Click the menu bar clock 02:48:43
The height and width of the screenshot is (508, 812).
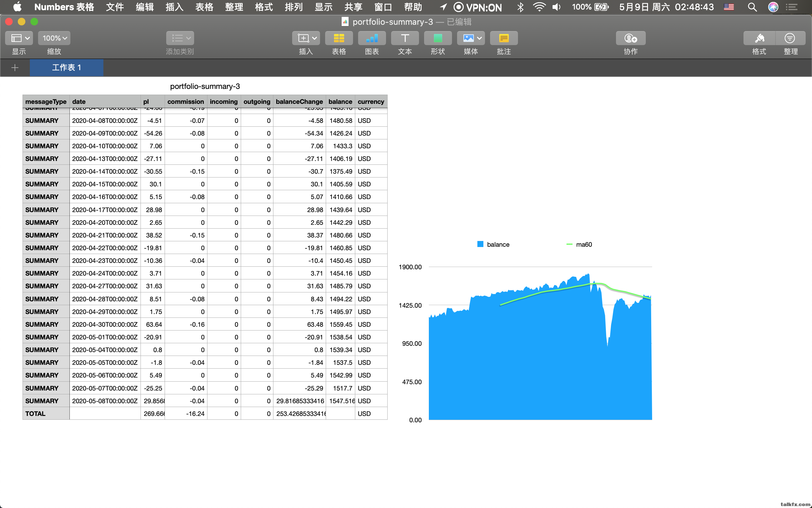[x=694, y=7]
